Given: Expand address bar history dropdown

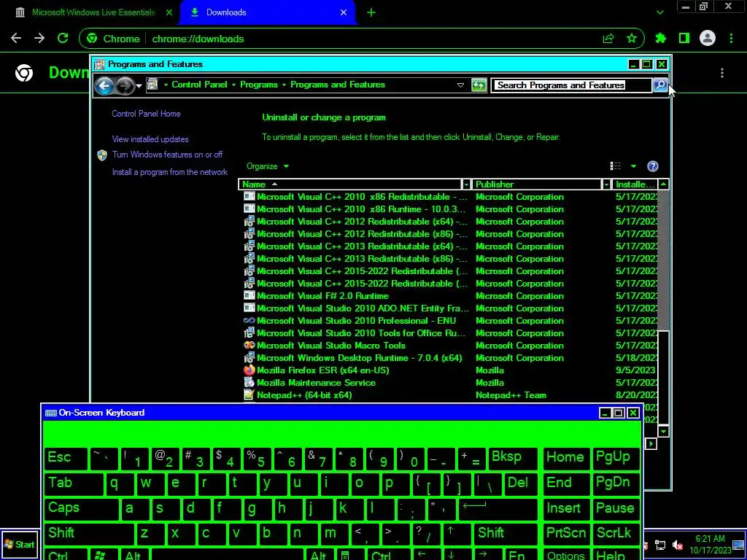Looking at the screenshot, I should [x=460, y=85].
